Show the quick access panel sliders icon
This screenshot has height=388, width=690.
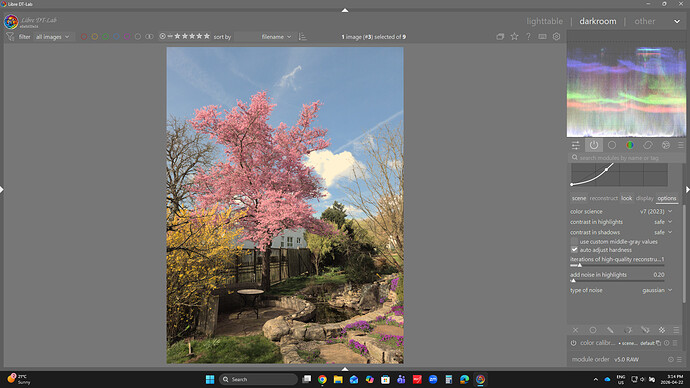(576, 145)
